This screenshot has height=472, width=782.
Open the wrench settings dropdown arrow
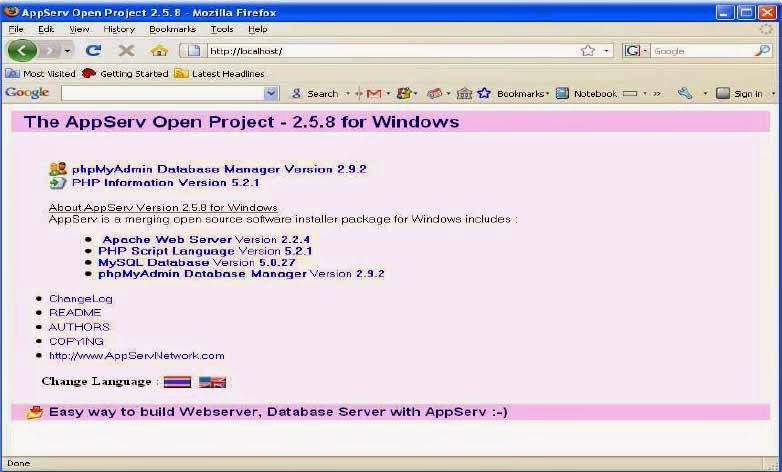coord(705,94)
